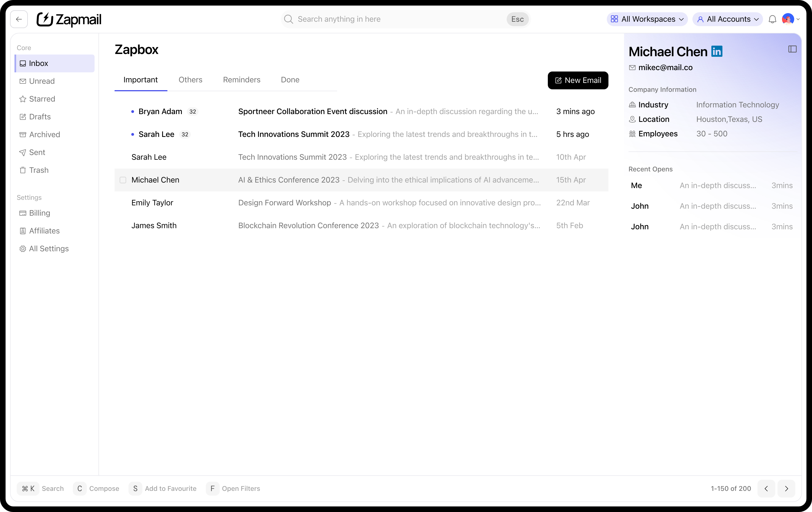Collapse the contact side panel icon

(x=792, y=49)
